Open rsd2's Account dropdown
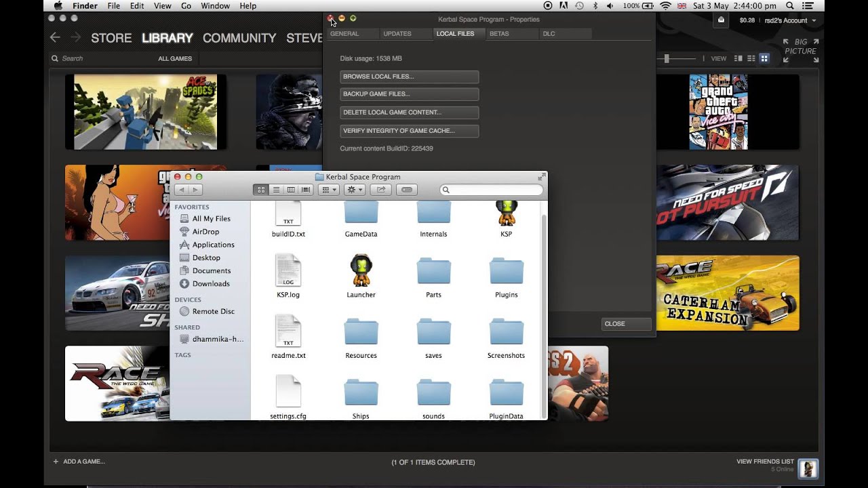This screenshot has height=488, width=868. click(789, 20)
